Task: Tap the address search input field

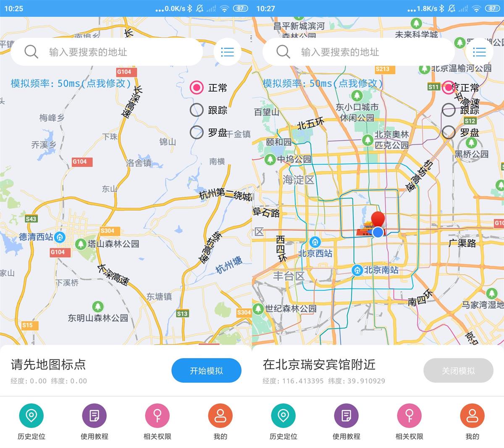Action: tap(105, 52)
